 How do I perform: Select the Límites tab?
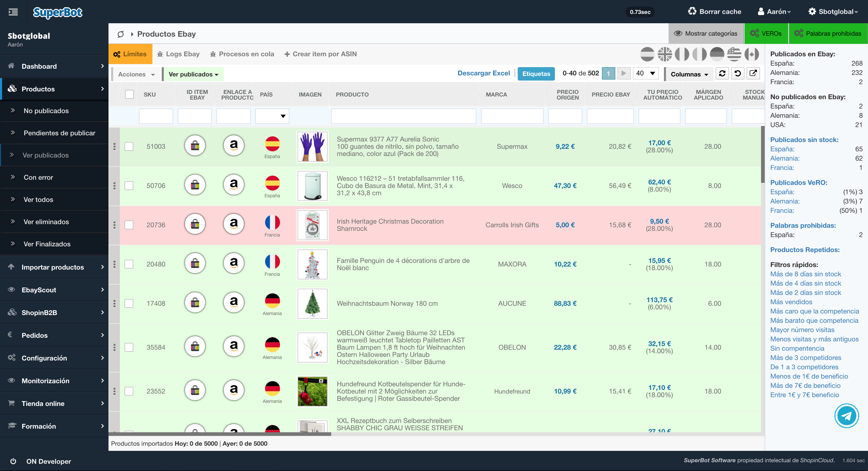coord(130,54)
